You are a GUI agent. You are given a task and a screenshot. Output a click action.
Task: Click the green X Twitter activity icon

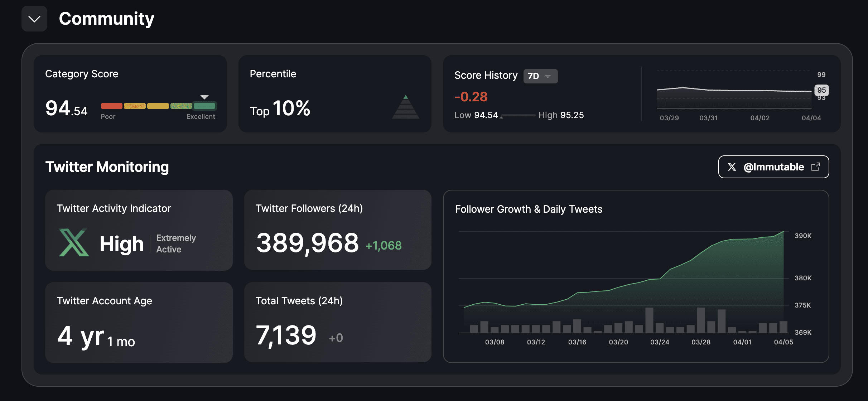click(74, 242)
